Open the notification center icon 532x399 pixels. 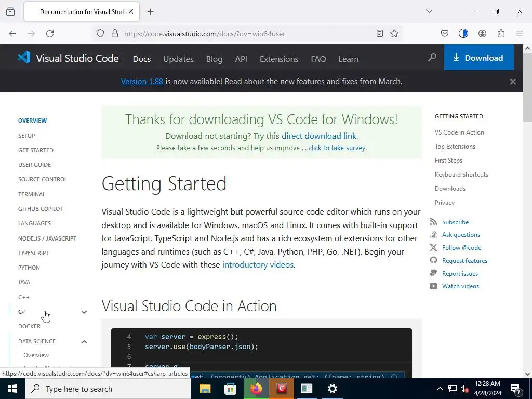point(516,389)
